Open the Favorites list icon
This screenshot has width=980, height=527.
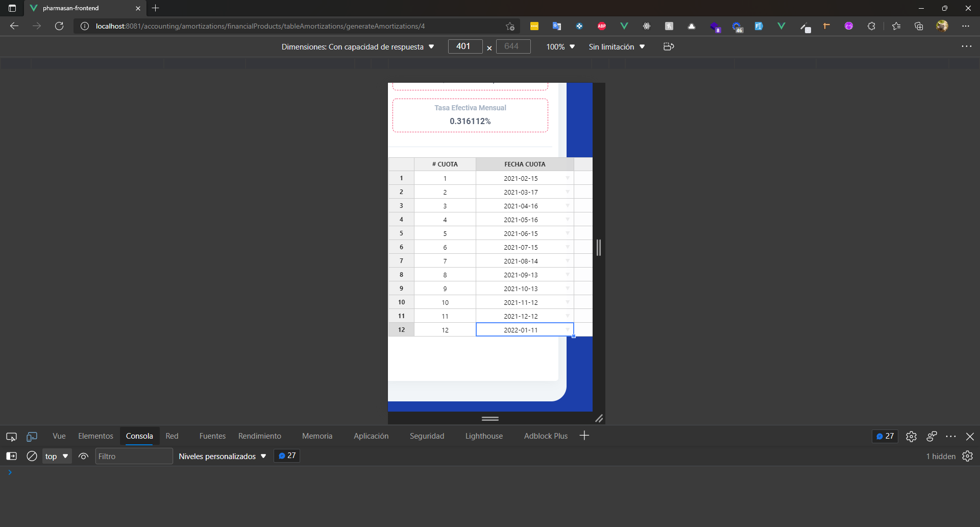click(x=896, y=26)
